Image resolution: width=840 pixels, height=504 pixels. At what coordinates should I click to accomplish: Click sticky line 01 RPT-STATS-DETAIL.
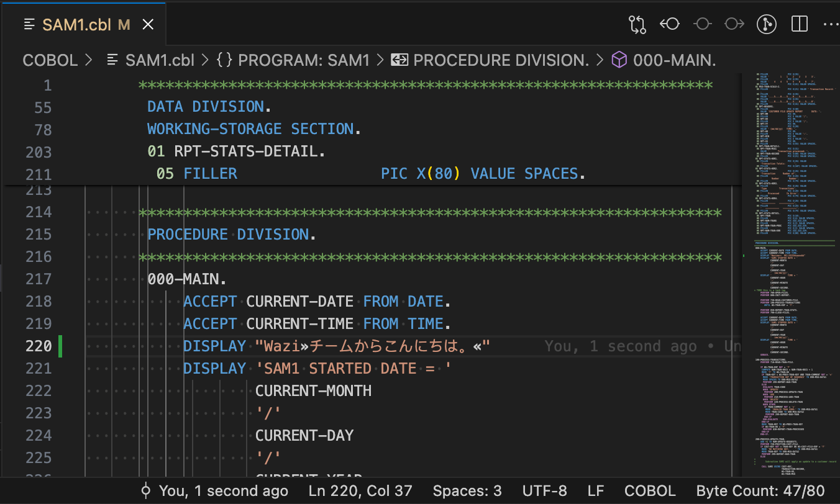[236, 151]
